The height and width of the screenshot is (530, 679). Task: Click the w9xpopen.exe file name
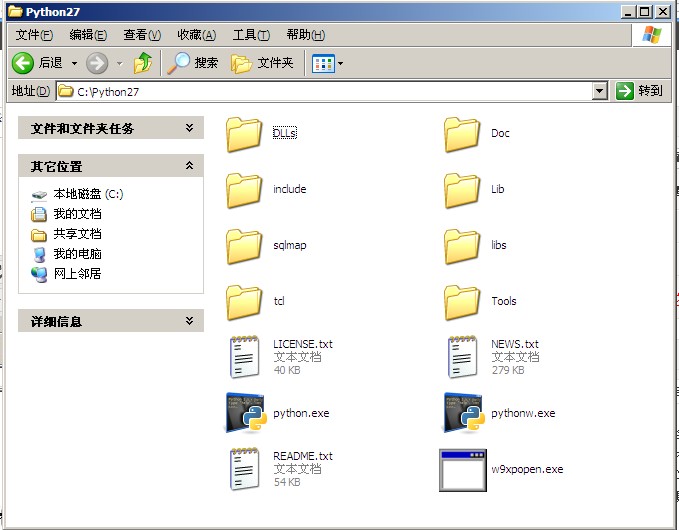tap(527, 469)
